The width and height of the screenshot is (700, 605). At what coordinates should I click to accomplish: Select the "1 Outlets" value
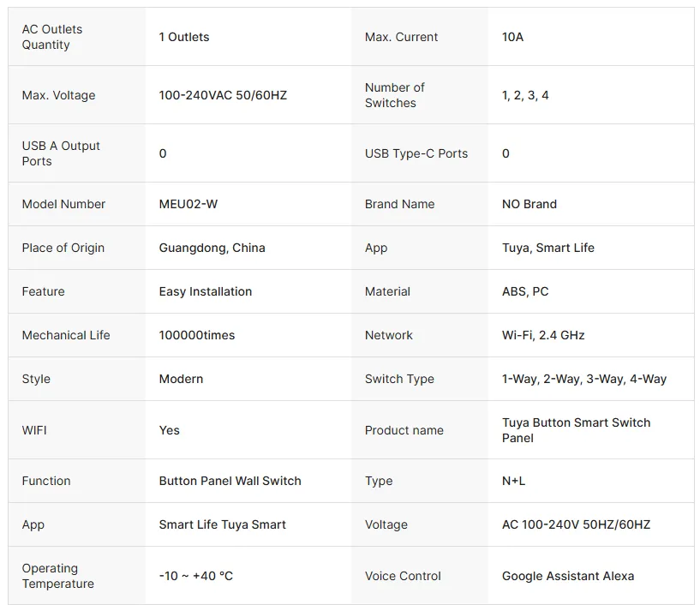[184, 37]
